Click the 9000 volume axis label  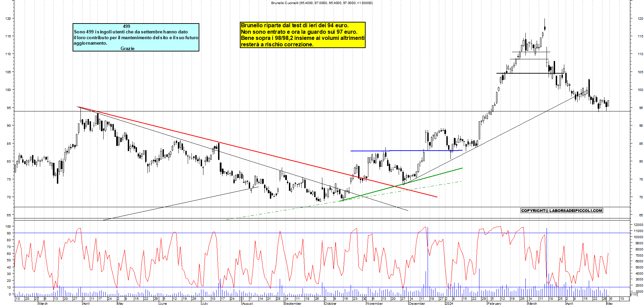(x=639, y=243)
